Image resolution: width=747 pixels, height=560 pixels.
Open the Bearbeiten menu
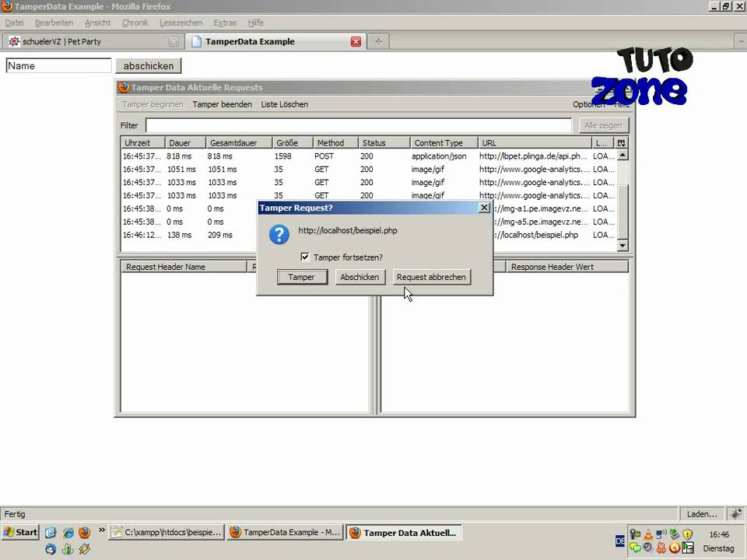54,23
